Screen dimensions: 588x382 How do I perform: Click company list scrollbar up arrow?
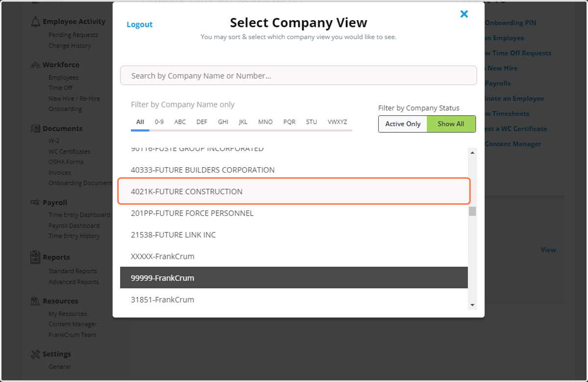click(x=472, y=153)
